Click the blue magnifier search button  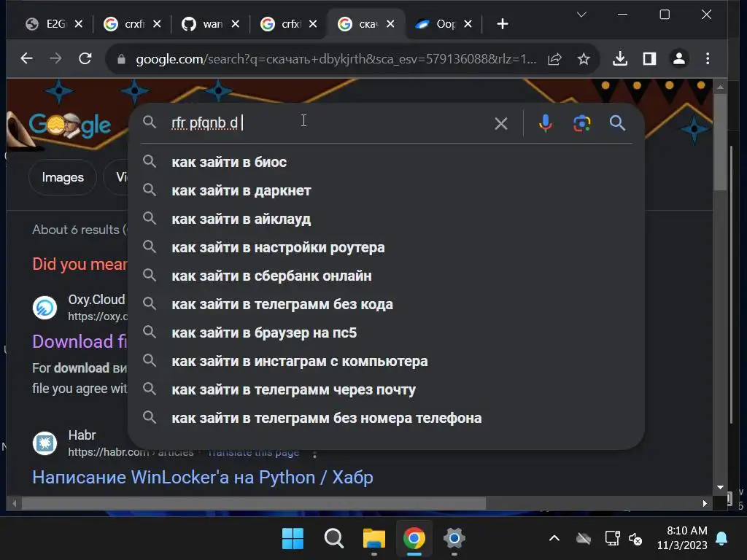(x=617, y=123)
